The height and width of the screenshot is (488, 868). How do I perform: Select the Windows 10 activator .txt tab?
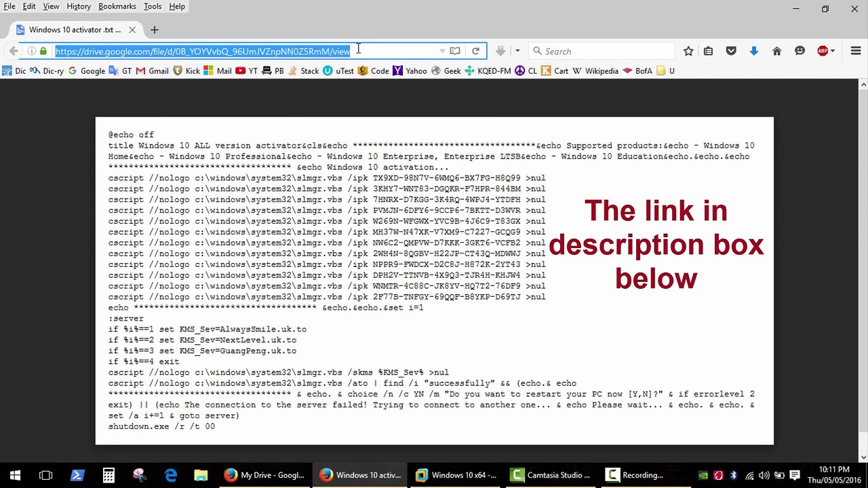tap(76, 30)
